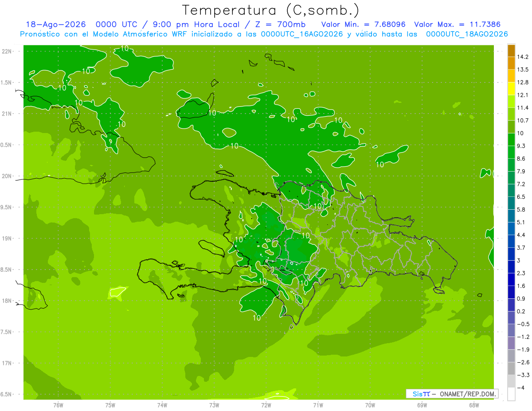
Task: Click the "74W" longitude axis label
Action: 162,405
